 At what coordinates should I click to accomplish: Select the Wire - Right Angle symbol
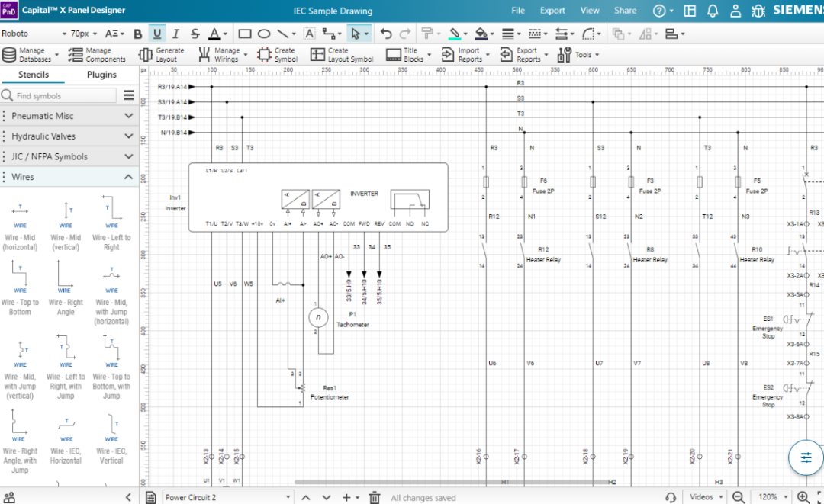point(66,289)
